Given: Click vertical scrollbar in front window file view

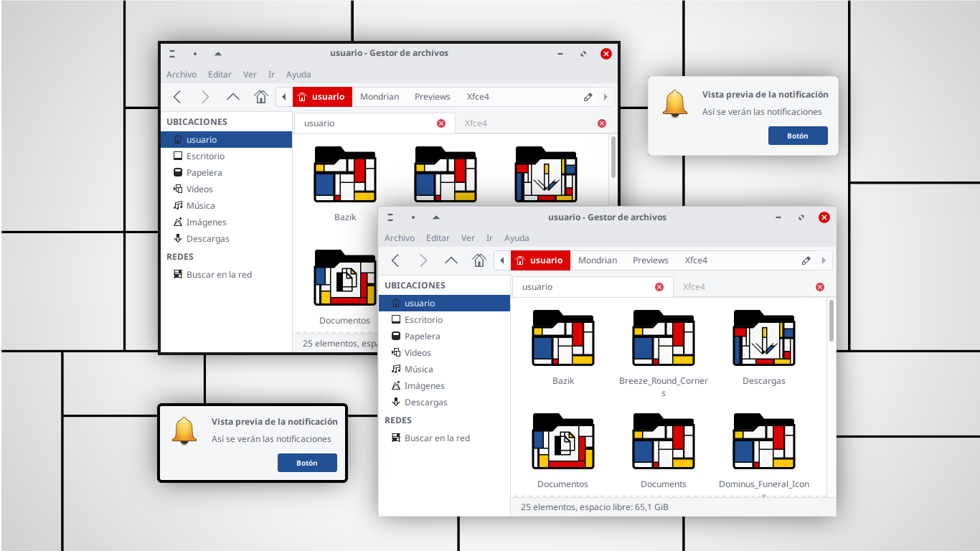Looking at the screenshot, I should [831, 321].
